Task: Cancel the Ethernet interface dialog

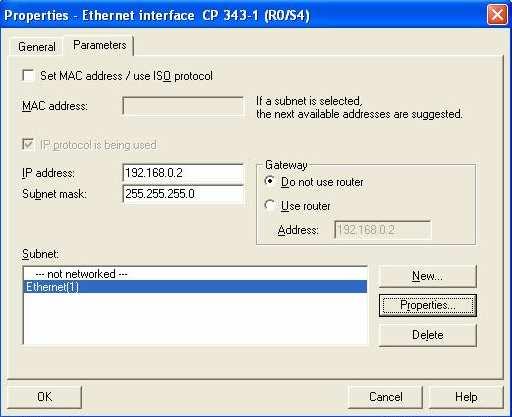Action: tap(385, 397)
